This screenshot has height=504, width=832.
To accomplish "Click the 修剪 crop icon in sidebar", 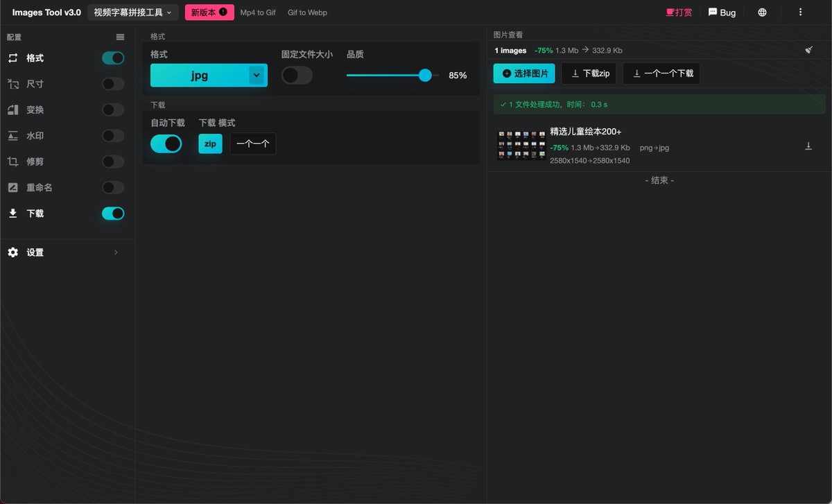I will point(12,162).
